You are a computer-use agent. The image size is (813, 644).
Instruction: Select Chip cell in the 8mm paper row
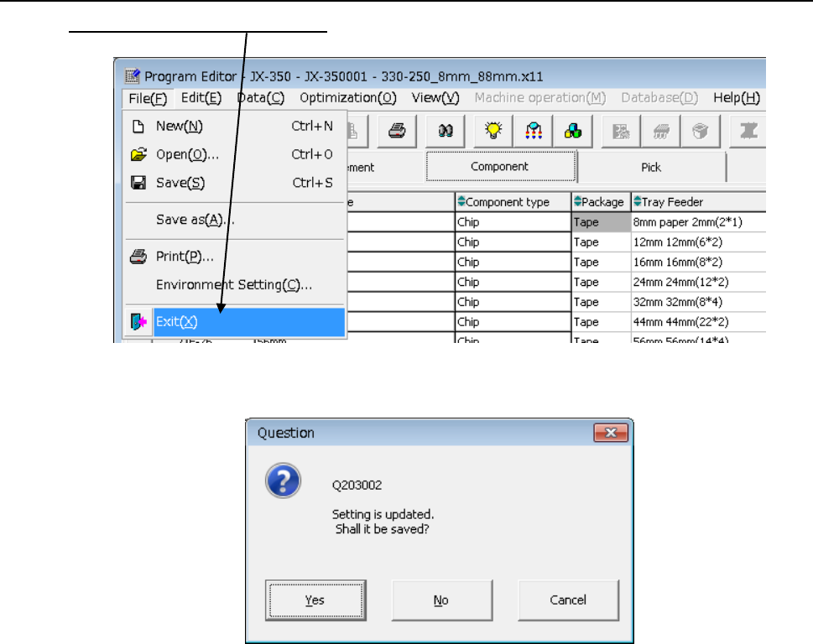[513, 222]
